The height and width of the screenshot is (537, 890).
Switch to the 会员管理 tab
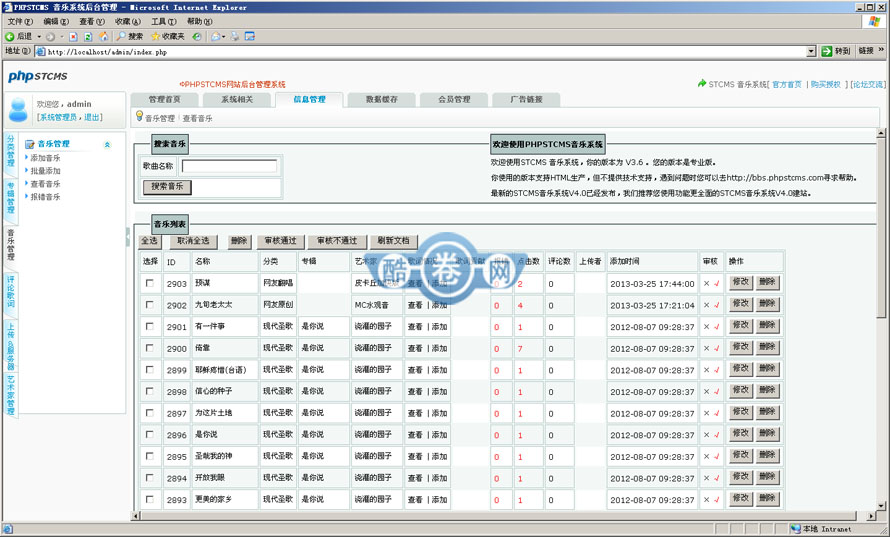click(x=454, y=99)
